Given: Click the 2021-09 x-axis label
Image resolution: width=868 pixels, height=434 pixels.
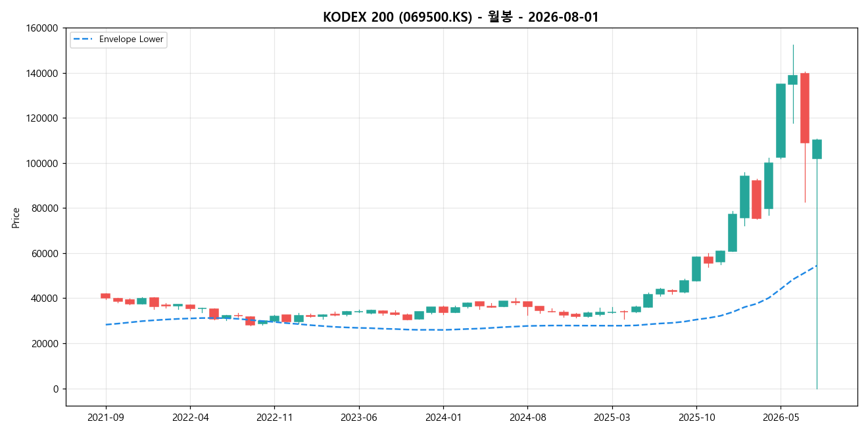Looking at the screenshot, I should 106,417.
